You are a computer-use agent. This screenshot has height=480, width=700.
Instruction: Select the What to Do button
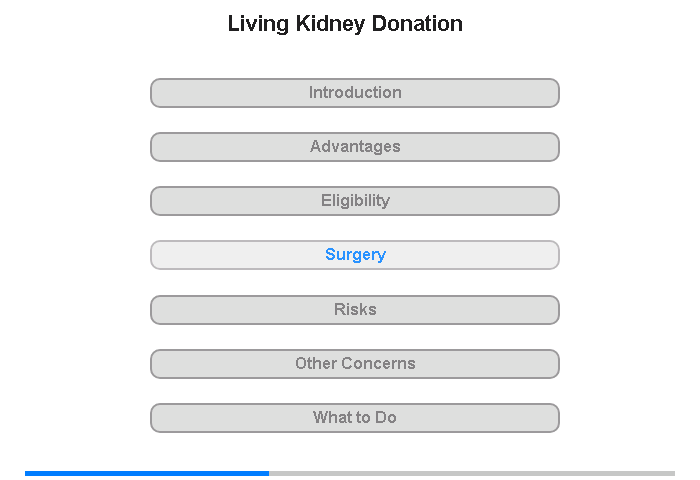click(x=355, y=418)
